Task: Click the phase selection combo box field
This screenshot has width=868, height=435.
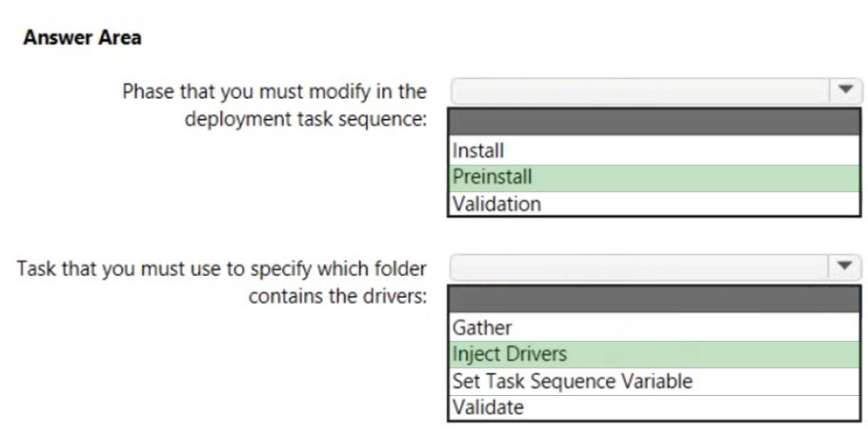Action: [x=656, y=91]
